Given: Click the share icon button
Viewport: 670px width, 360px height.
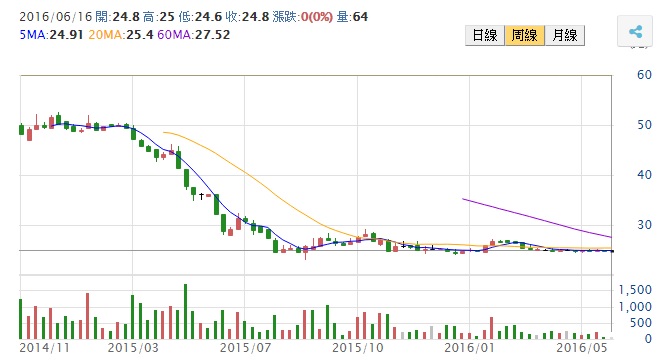Looking at the screenshot, I should coord(635,31).
